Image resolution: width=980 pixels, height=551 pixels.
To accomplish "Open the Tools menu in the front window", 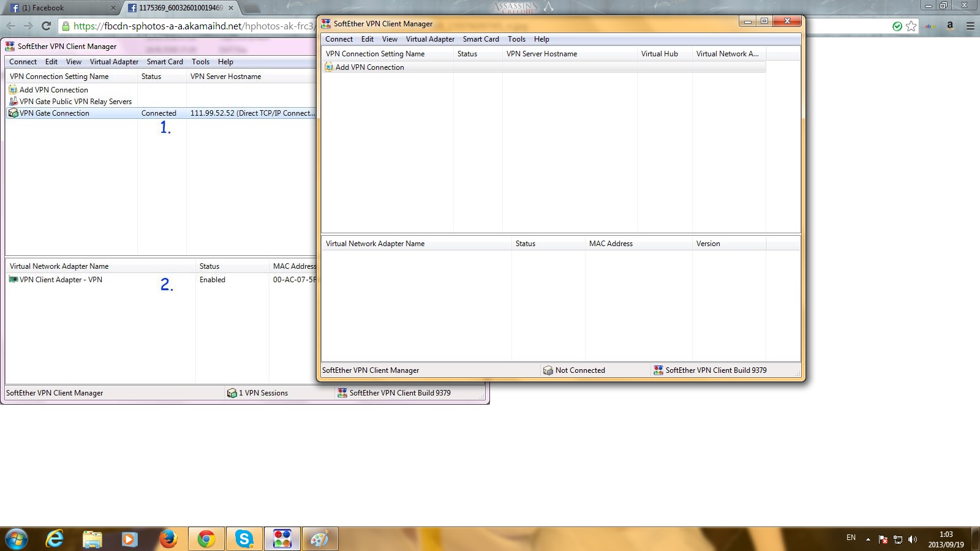I will click(516, 39).
